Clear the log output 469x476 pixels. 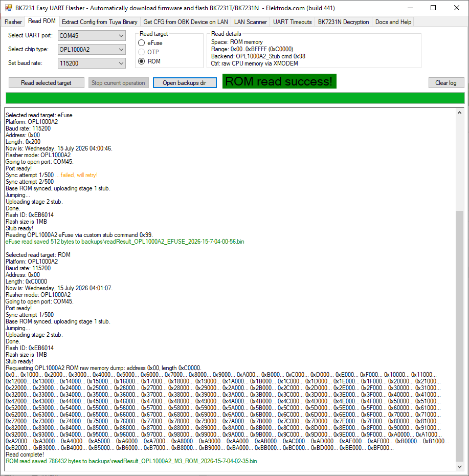click(446, 83)
